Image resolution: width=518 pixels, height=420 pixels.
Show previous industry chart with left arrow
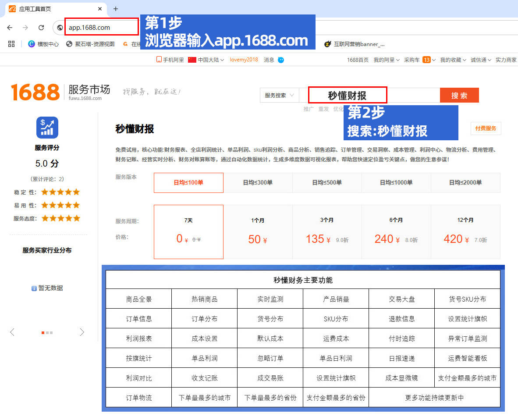(x=12, y=332)
